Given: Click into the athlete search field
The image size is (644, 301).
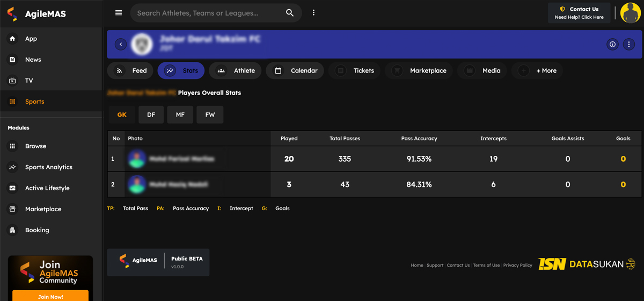Looking at the screenshot, I should [x=207, y=13].
